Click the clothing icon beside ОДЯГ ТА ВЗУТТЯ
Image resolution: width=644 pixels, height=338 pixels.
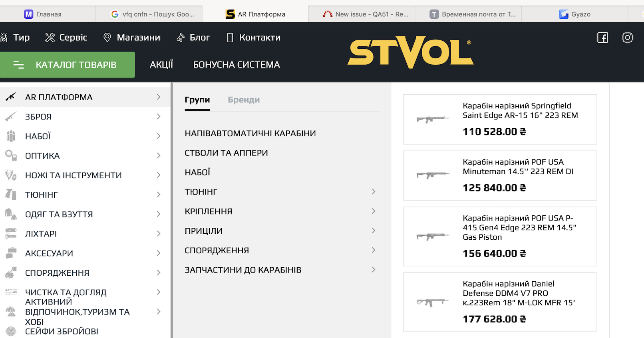[11, 214]
